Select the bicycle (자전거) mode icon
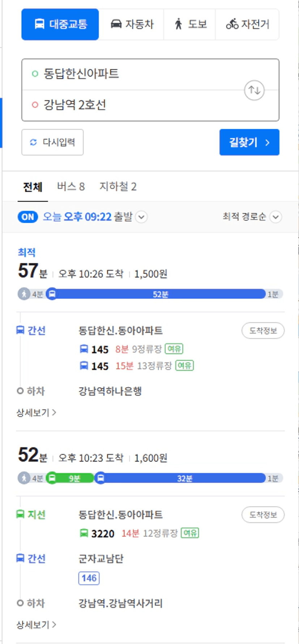 click(232, 24)
